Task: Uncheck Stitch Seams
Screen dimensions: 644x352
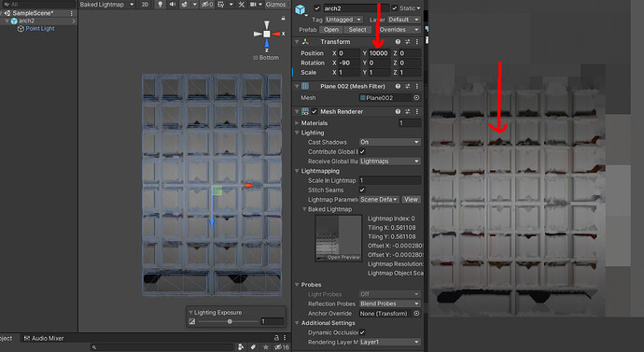Action: pos(362,190)
